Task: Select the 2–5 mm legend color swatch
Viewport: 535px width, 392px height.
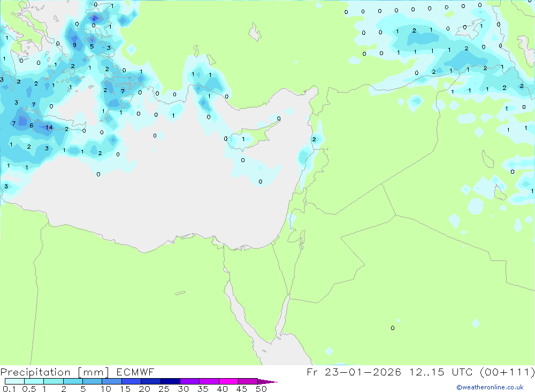Action: click(73, 381)
